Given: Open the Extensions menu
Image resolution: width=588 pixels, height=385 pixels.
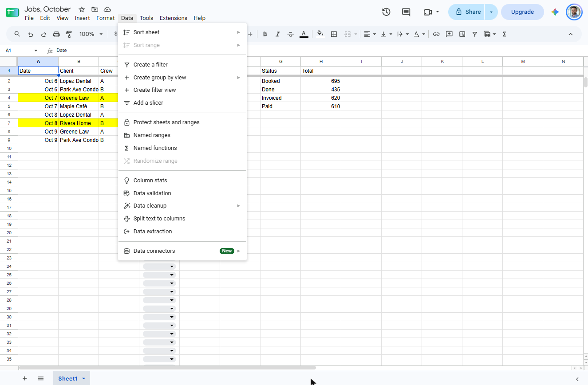Looking at the screenshot, I should pos(174,18).
